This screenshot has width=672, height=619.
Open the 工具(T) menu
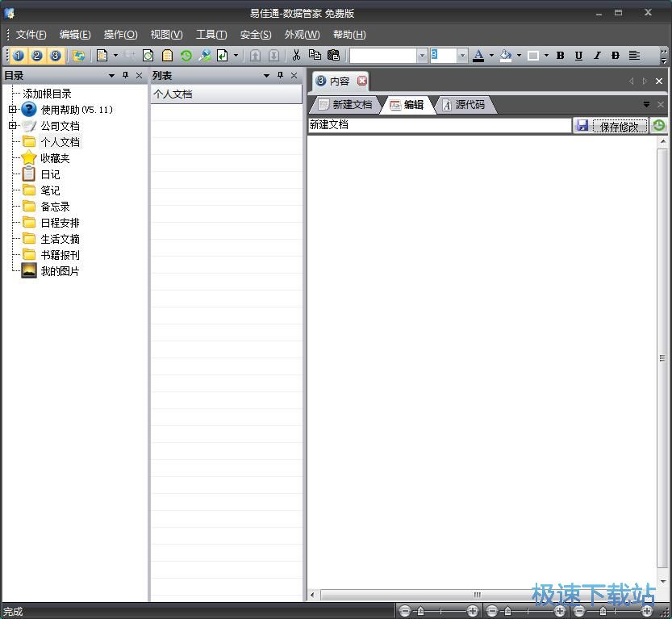[x=211, y=35]
